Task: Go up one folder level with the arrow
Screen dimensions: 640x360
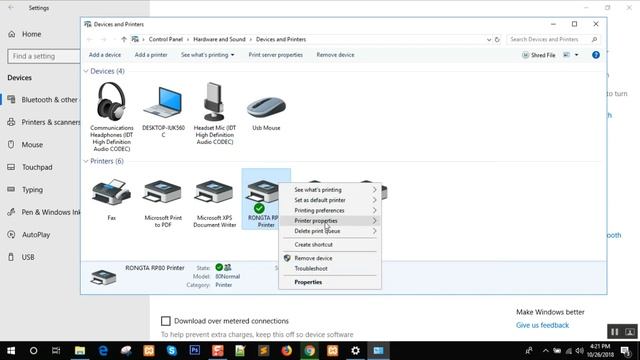Action: tap(124, 40)
